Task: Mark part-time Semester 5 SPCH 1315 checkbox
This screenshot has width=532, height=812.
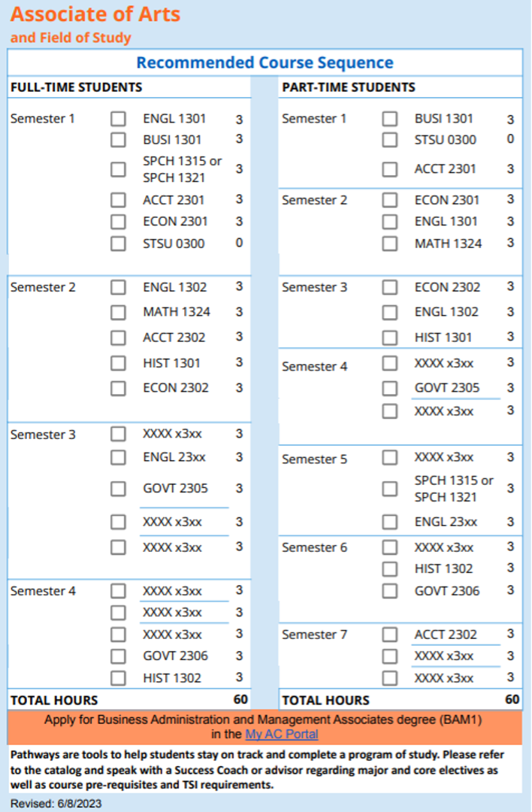Action: tap(389, 489)
